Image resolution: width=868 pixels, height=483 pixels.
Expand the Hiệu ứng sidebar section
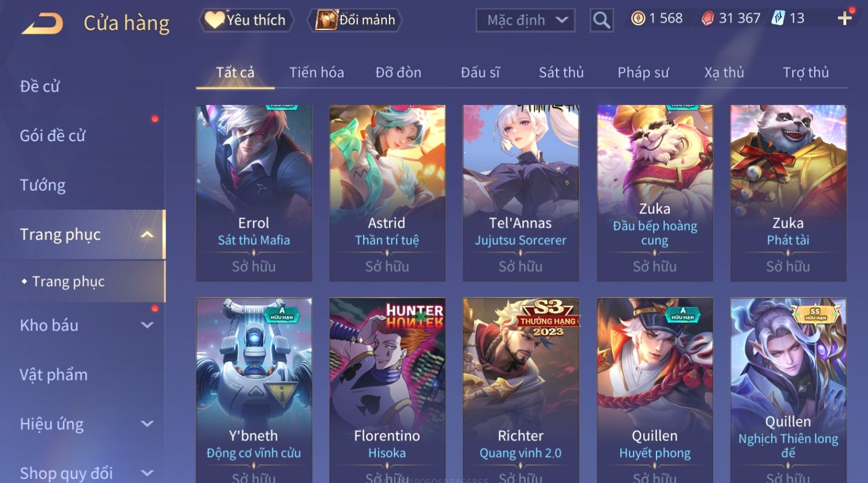click(148, 424)
